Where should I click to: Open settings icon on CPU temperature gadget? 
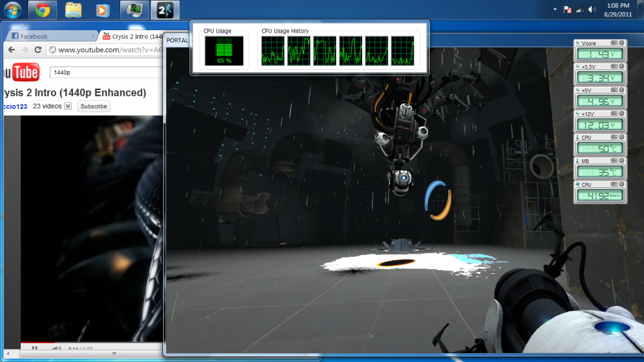coord(614,137)
